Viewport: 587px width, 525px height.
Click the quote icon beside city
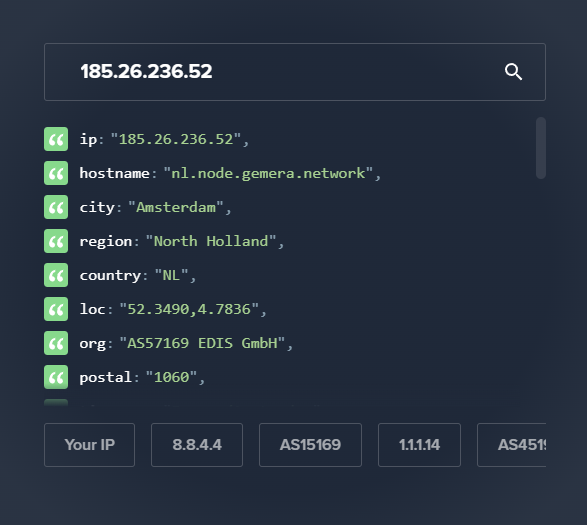56,207
